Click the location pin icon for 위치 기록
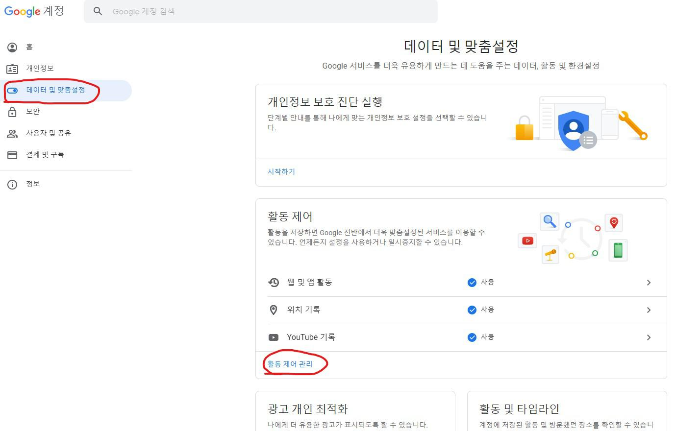Screen dimensions: 700x431 click(273, 310)
